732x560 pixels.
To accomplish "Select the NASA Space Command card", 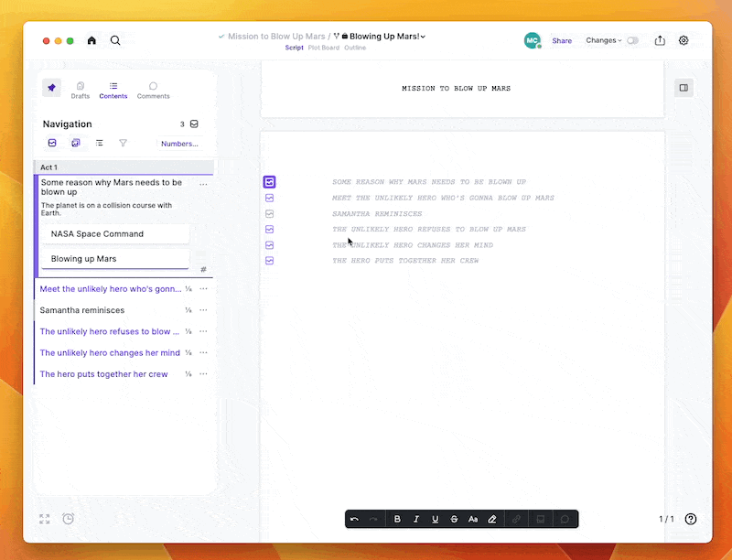I will click(114, 234).
